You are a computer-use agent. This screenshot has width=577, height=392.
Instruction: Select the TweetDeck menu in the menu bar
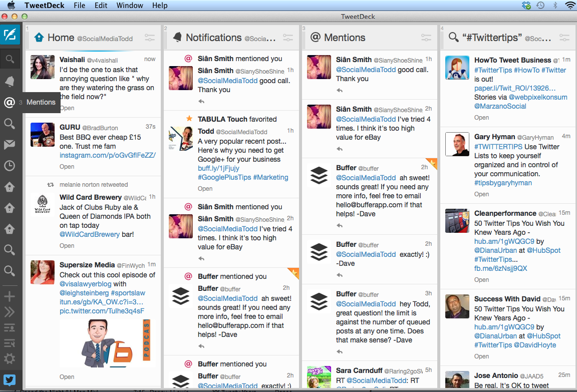click(44, 5)
